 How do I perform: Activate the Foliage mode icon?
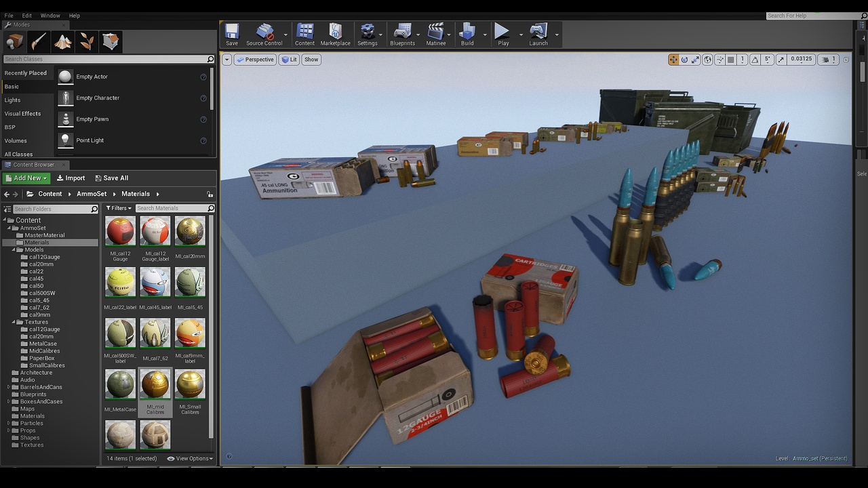pyautogui.click(x=87, y=42)
